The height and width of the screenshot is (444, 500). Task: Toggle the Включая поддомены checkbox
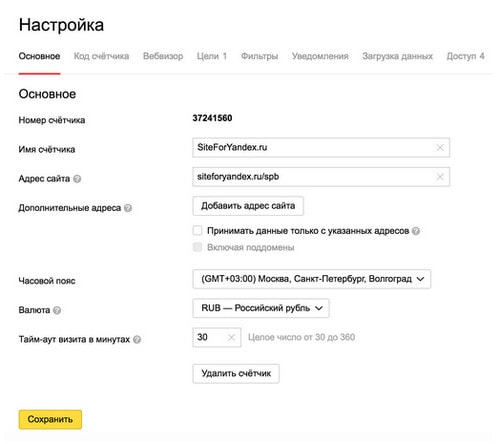point(197,247)
